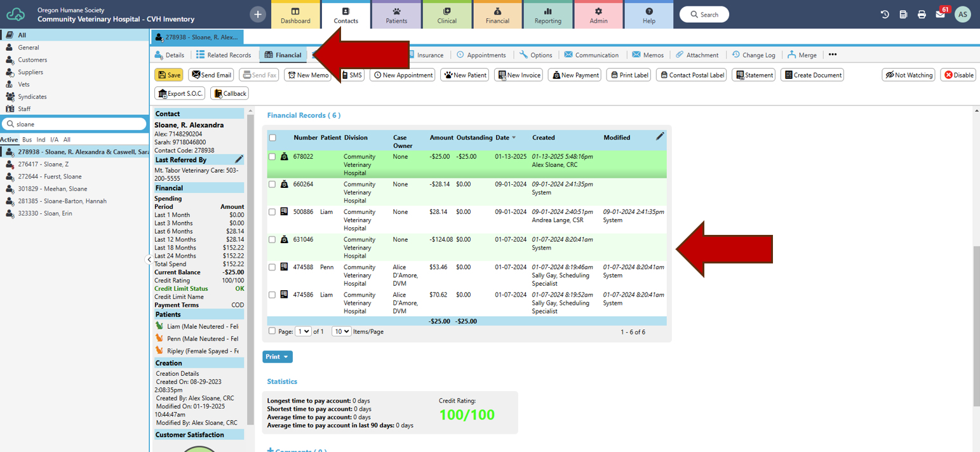Click the cloud logo at top left
Viewport: 980px width, 452px height.
(16, 14)
